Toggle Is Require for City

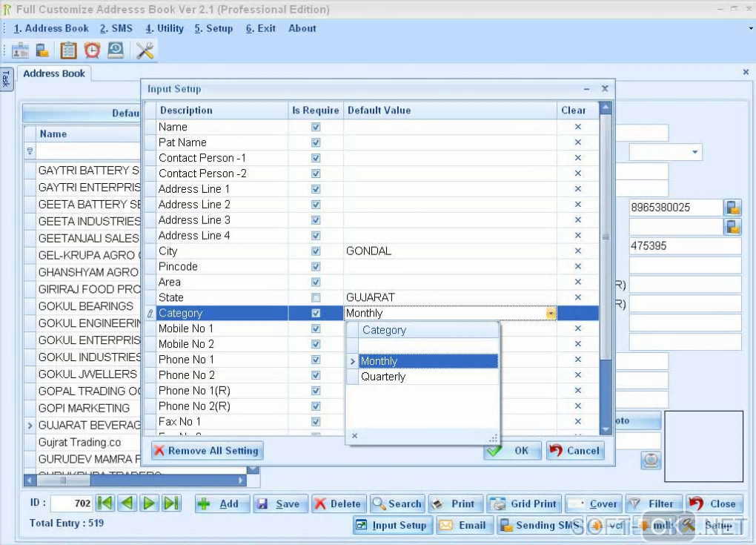coord(316,251)
